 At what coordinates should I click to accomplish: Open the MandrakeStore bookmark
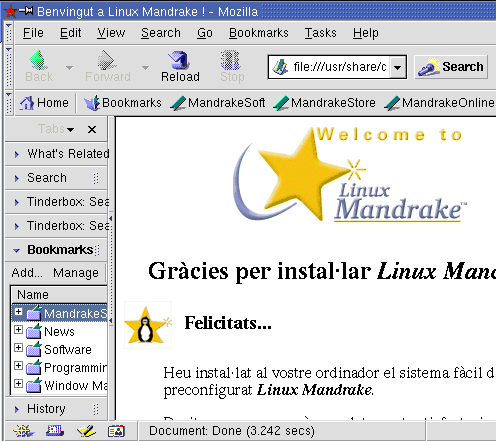pos(324,103)
